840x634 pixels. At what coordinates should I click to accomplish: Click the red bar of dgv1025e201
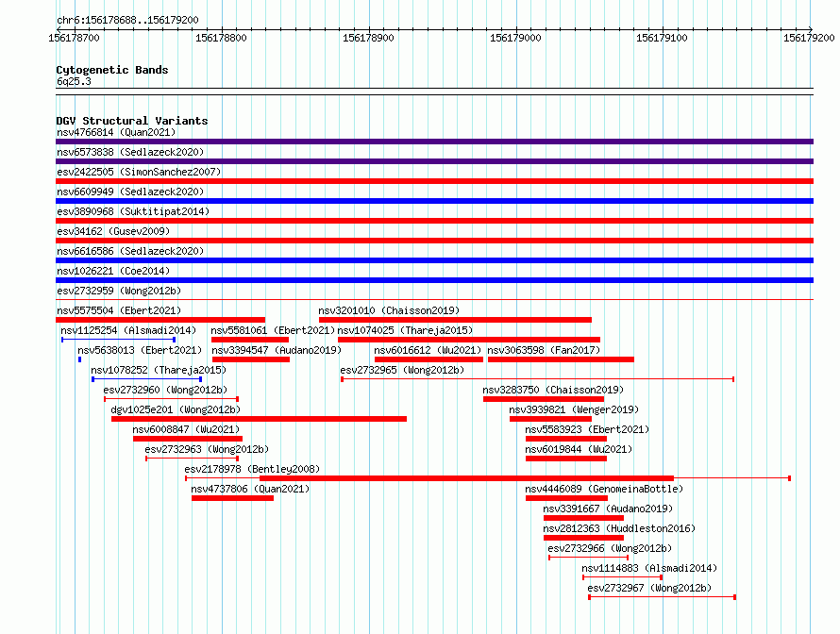[259, 419]
